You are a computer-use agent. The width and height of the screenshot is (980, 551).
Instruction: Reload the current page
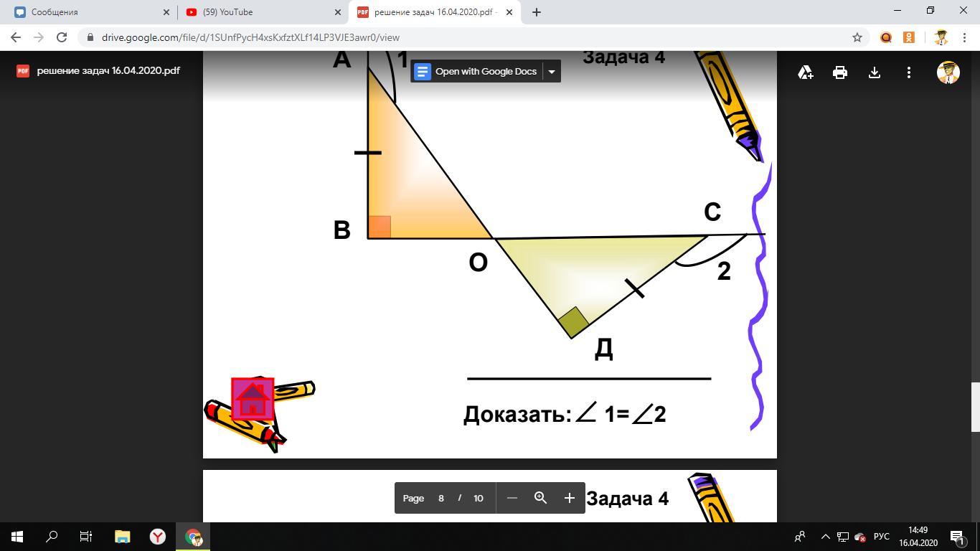(62, 37)
